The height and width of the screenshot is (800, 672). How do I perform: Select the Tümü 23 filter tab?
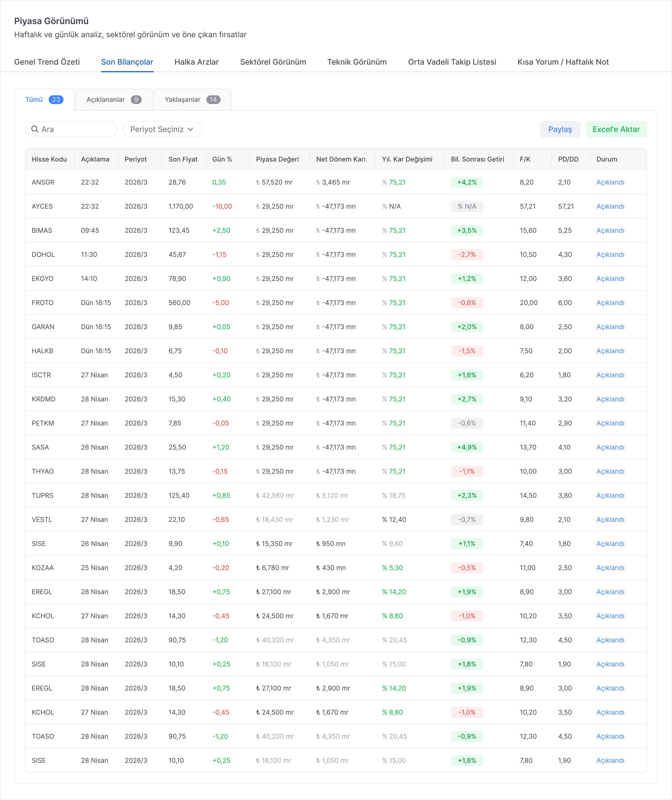[44, 99]
